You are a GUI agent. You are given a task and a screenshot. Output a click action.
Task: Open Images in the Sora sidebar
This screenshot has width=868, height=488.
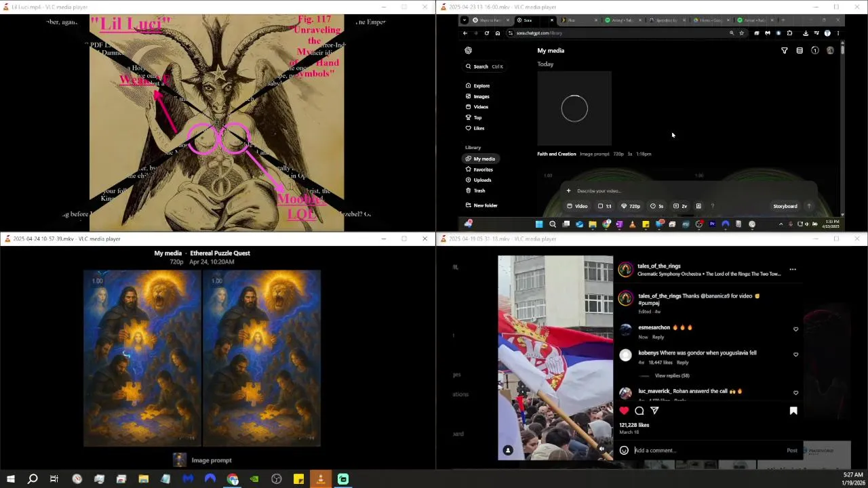pos(477,96)
